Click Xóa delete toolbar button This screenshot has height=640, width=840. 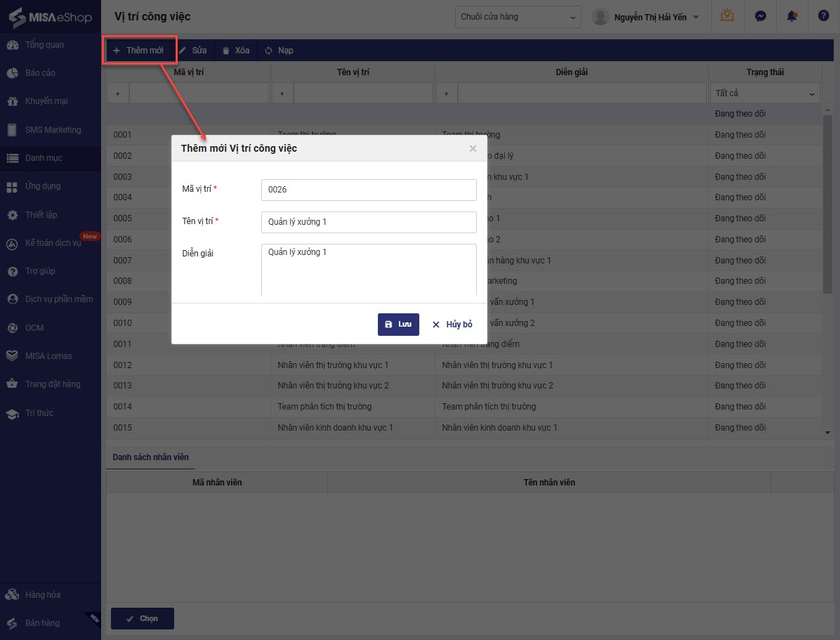point(236,51)
